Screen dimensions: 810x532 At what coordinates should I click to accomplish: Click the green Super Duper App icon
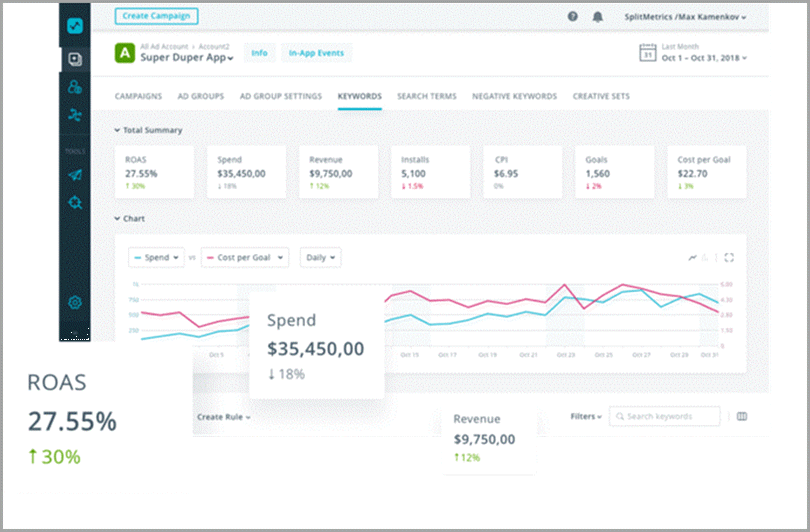click(x=125, y=54)
